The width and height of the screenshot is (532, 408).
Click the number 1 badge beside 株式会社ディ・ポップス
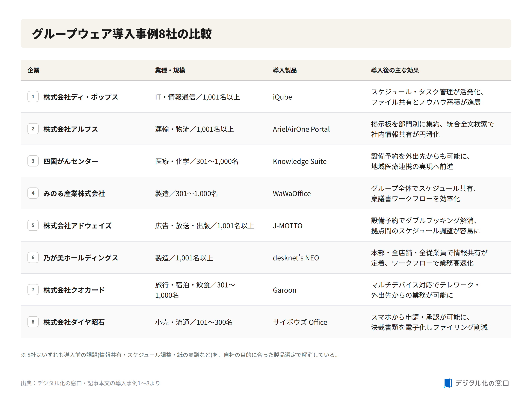click(x=33, y=97)
